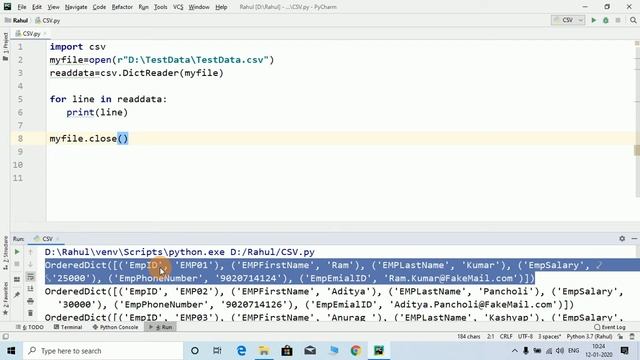Open the Windows Start menu

coord(11,351)
